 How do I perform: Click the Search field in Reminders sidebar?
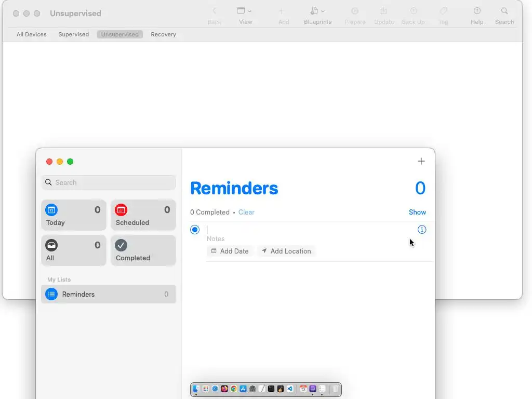[x=109, y=182]
